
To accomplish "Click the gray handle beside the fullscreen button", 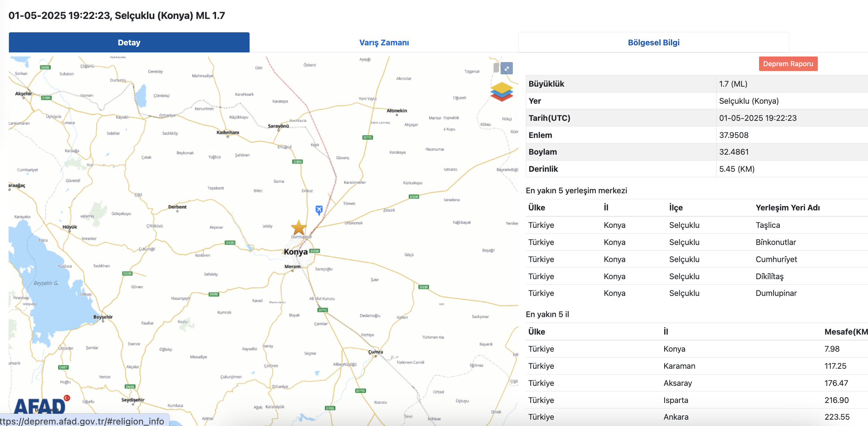I will pyautogui.click(x=496, y=68).
